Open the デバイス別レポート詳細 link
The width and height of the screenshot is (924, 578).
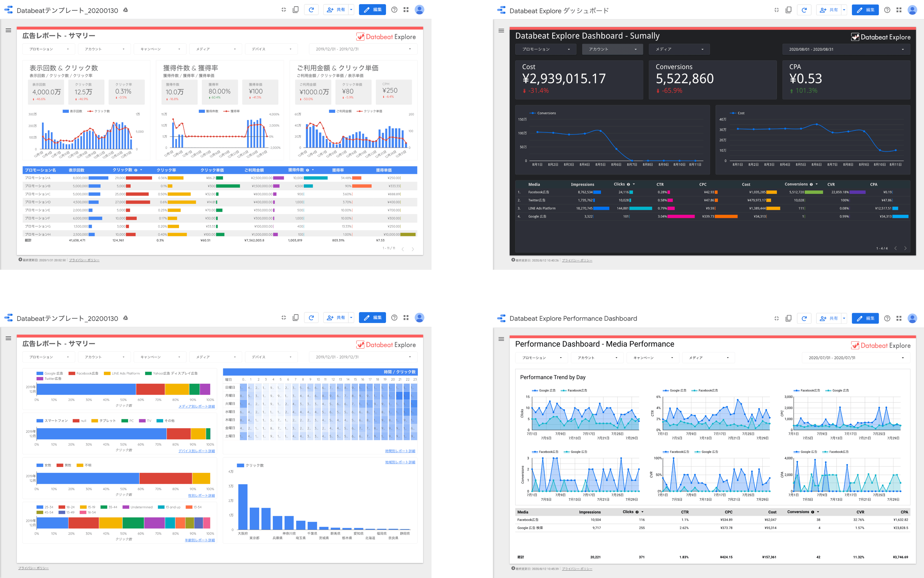tap(197, 451)
